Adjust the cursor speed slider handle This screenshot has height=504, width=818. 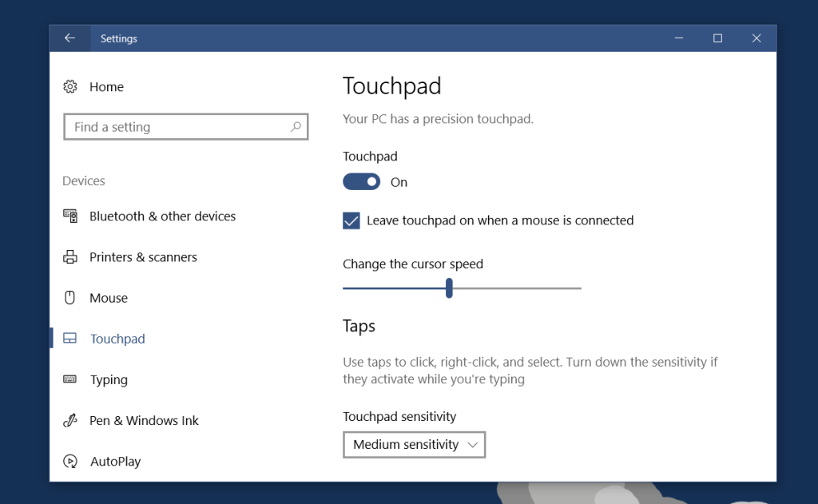pyautogui.click(x=449, y=288)
